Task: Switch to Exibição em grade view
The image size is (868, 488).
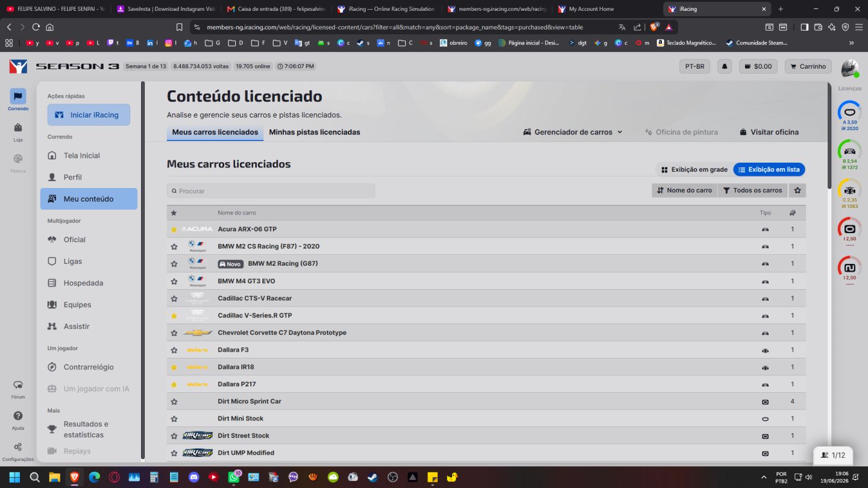Action: coord(694,170)
